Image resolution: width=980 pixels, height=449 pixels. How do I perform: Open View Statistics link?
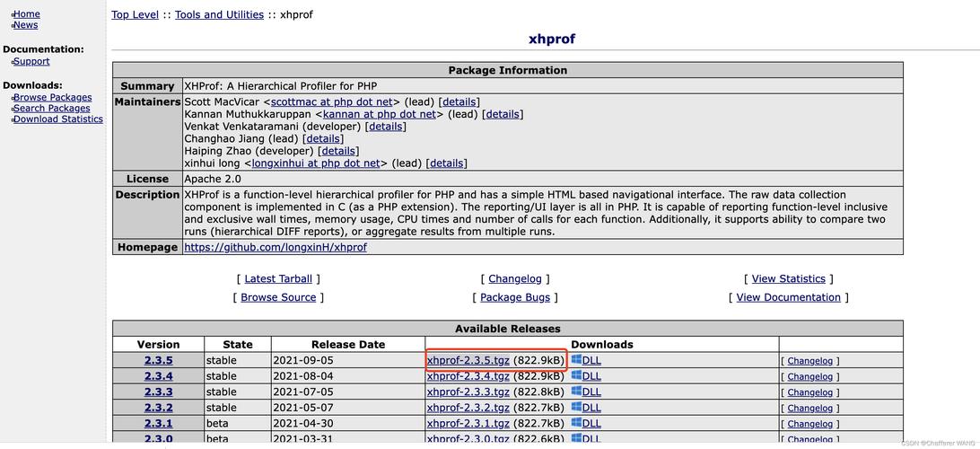(789, 279)
